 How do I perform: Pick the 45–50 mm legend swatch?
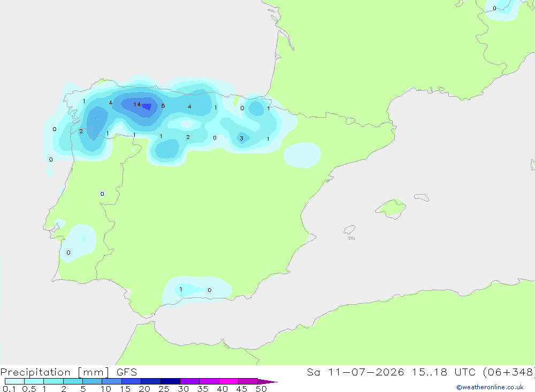[248, 381]
